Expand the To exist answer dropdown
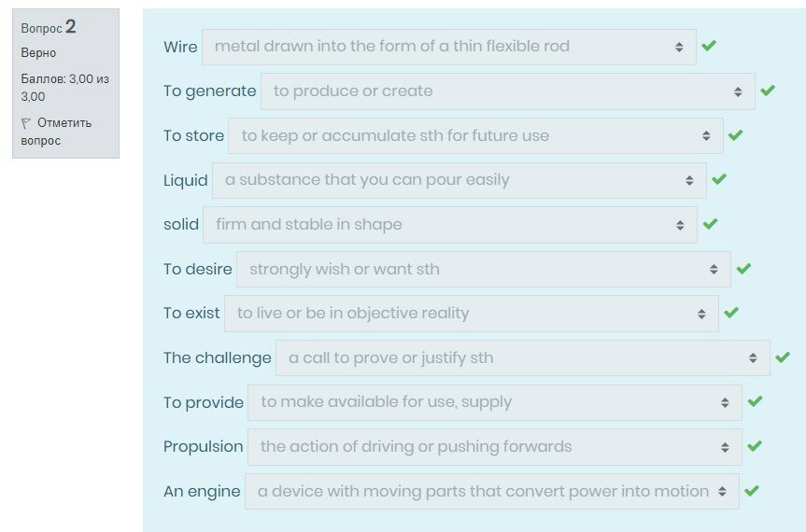 471,314
